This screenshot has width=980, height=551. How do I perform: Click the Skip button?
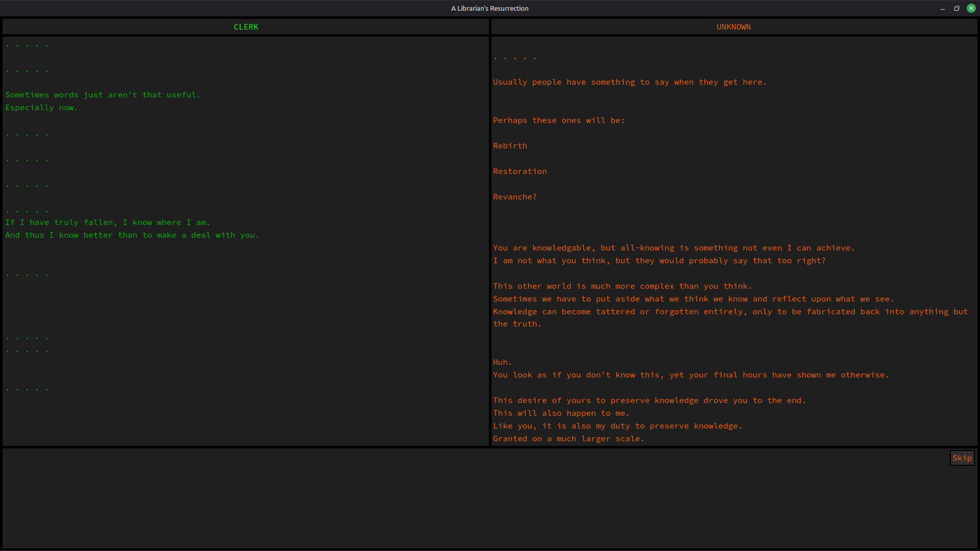tap(962, 458)
